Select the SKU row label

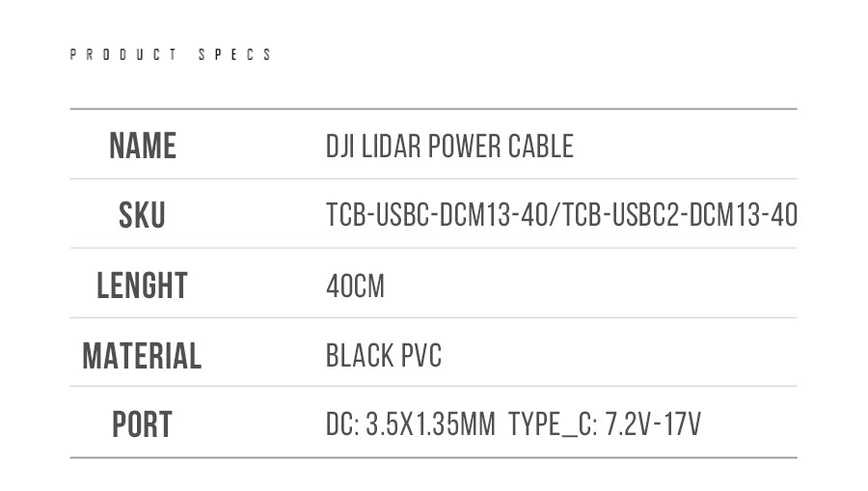click(x=142, y=216)
